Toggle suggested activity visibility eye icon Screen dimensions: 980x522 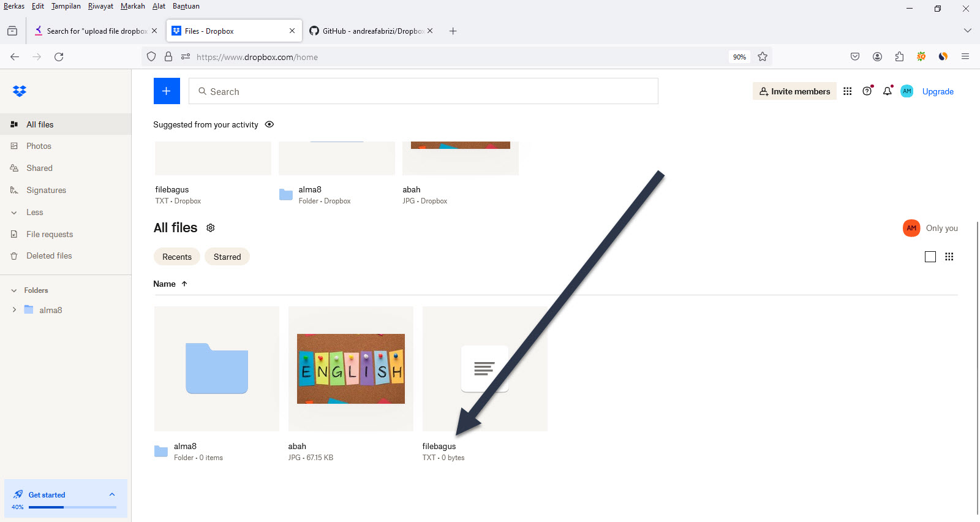(269, 124)
